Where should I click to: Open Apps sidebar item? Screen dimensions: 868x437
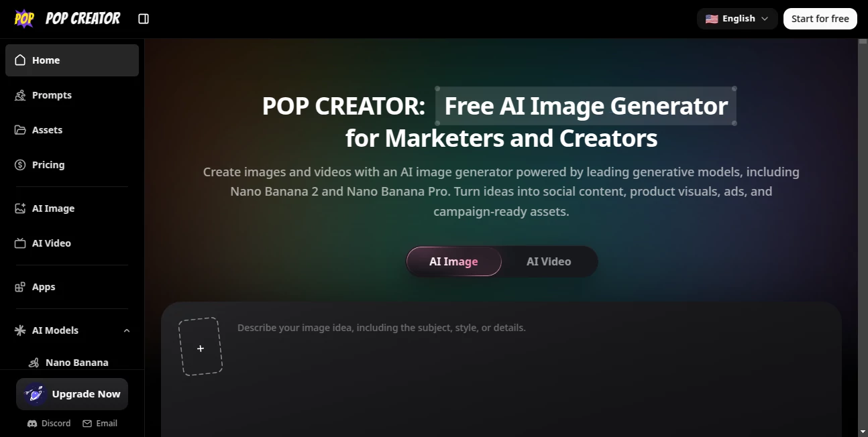click(72, 287)
